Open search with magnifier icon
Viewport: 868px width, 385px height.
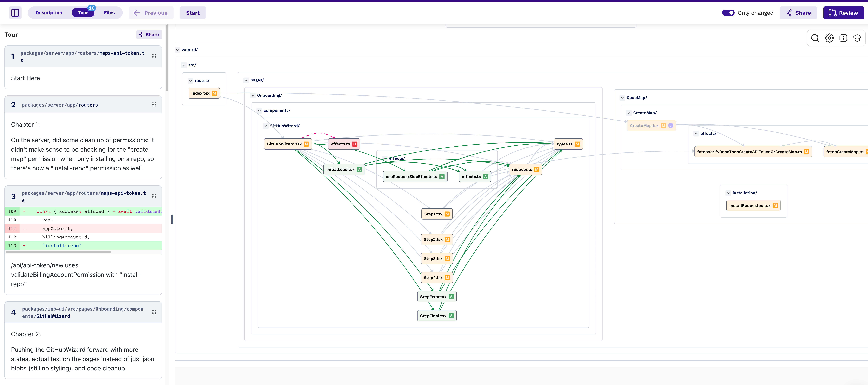pyautogui.click(x=815, y=38)
